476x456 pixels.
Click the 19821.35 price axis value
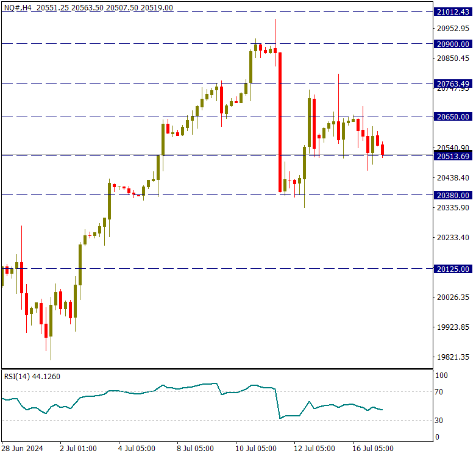coord(453,357)
